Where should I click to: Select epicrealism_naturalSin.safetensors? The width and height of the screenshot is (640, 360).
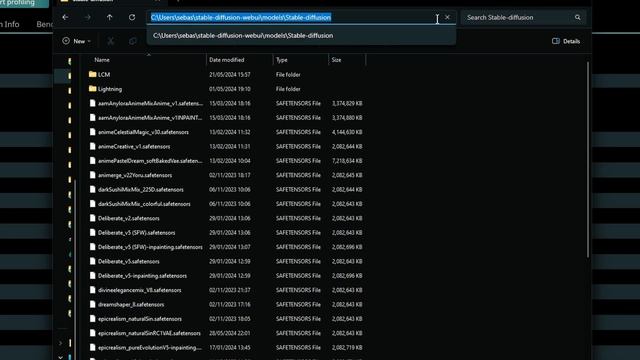pos(140,319)
